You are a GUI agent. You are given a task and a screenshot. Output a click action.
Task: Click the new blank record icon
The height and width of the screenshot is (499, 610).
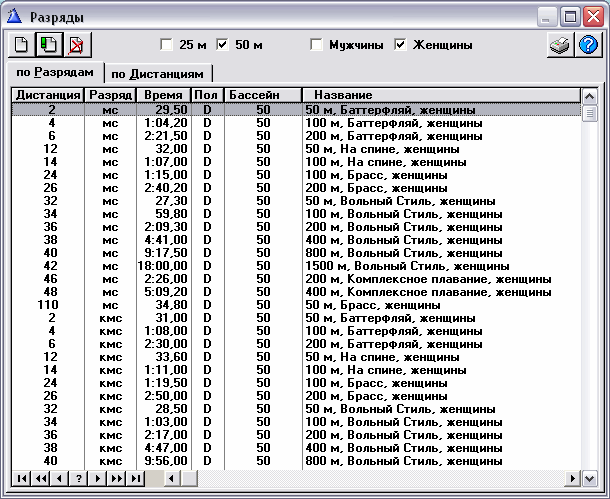coord(21,45)
